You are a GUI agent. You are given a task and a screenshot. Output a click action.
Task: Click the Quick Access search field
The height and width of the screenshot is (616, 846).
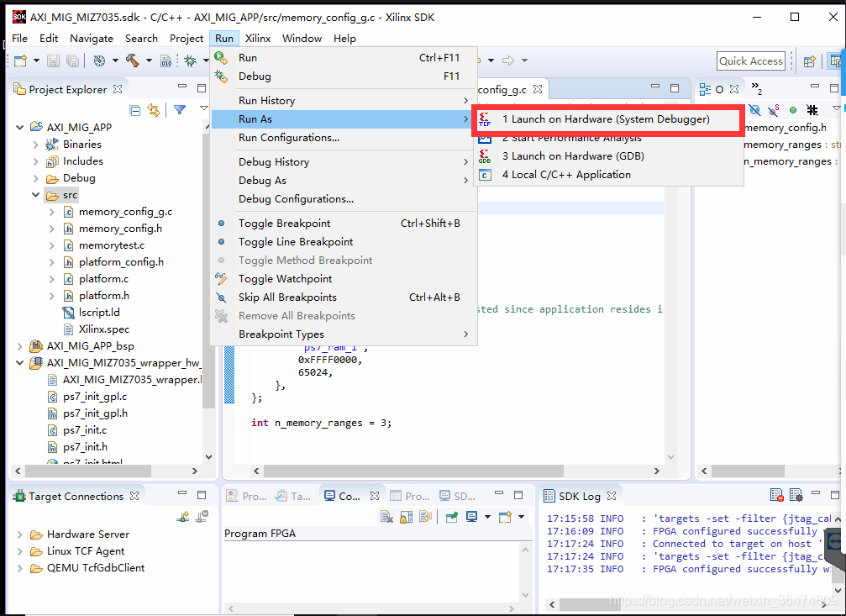751,61
